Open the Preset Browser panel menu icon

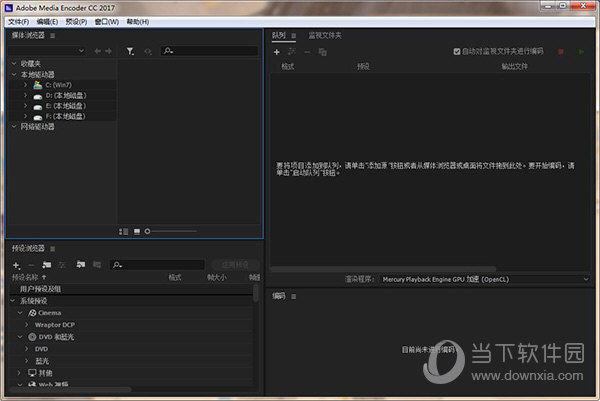(53, 249)
